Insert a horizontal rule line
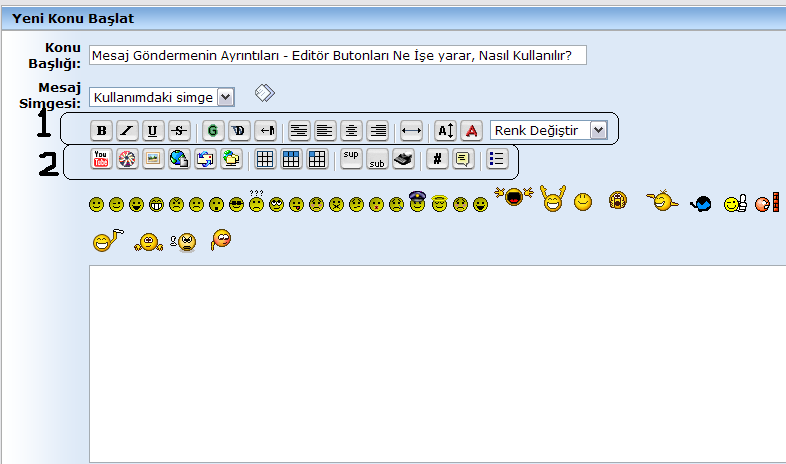786x464 pixels. coord(411,130)
